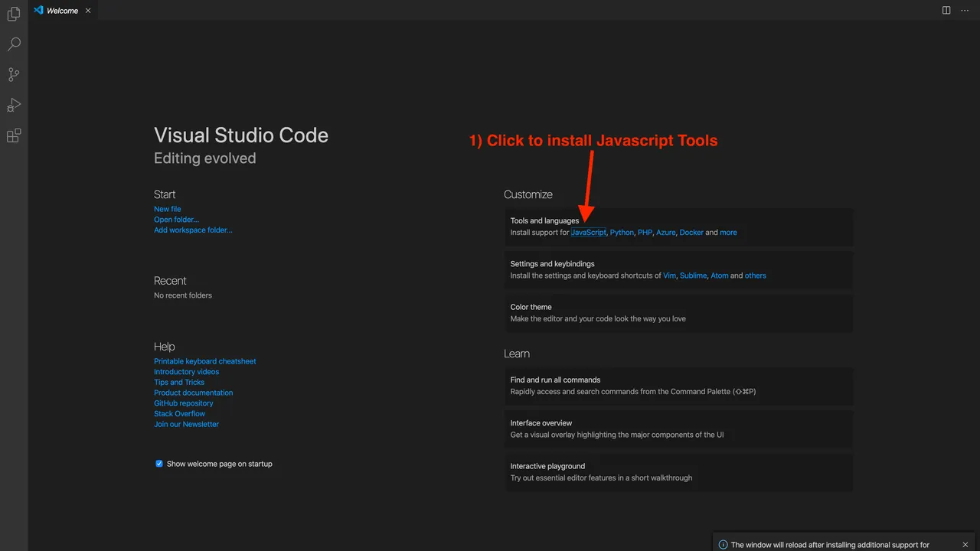Click 'more' in Tools and languages
This screenshot has width=980, height=551.
[x=728, y=233]
